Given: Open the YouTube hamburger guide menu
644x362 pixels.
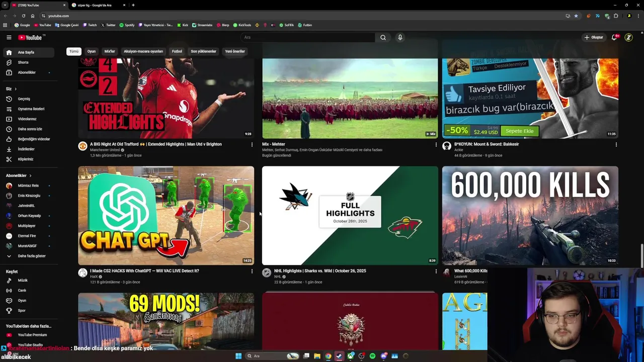Looking at the screenshot, I should pyautogui.click(x=9, y=37).
